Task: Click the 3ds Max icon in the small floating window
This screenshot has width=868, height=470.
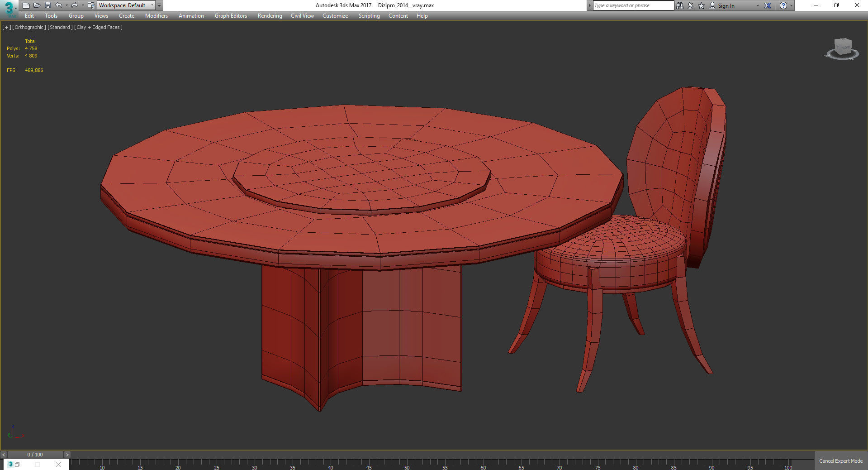Action: [x=10, y=464]
